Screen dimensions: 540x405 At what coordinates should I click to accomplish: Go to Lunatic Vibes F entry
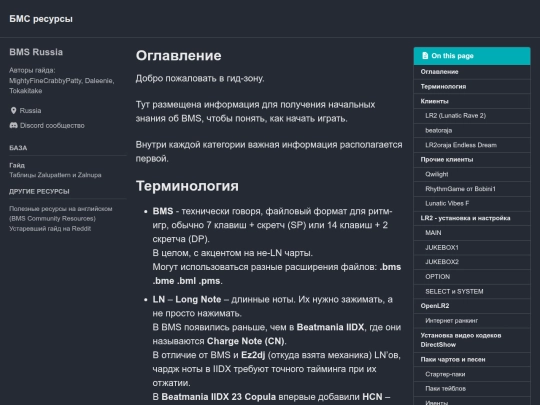point(472,204)
